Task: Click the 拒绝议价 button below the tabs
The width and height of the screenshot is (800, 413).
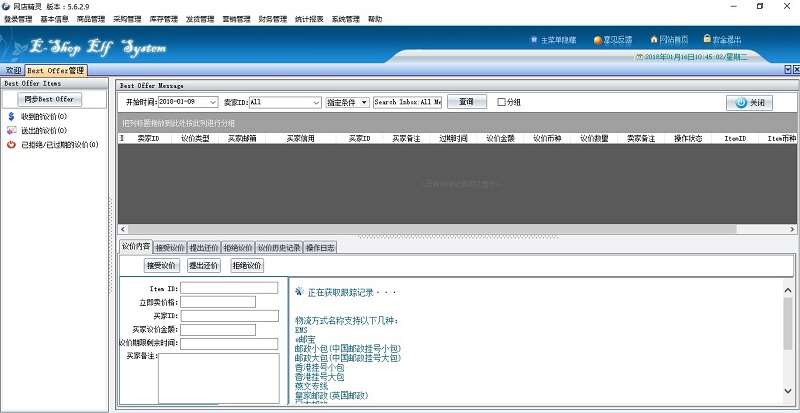Action: [247, 265]
